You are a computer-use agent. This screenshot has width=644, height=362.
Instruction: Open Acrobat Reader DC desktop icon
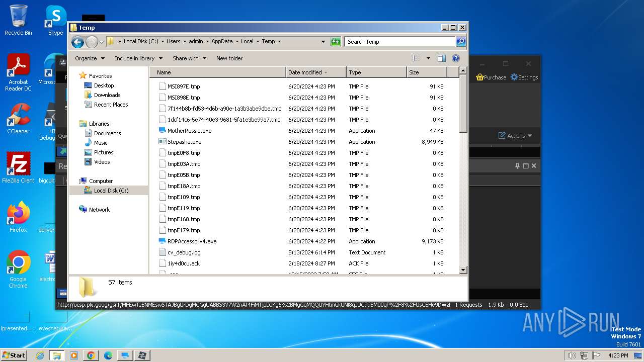pos(19,73)
